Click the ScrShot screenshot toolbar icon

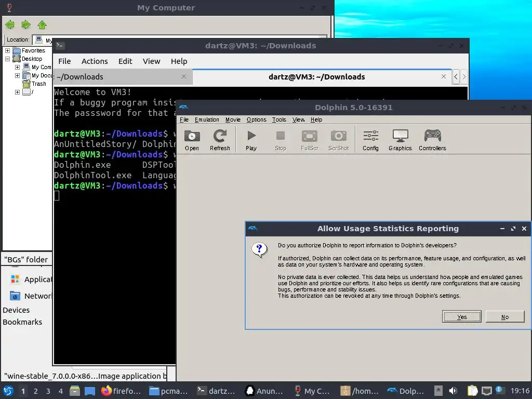(x=338, y=140)
